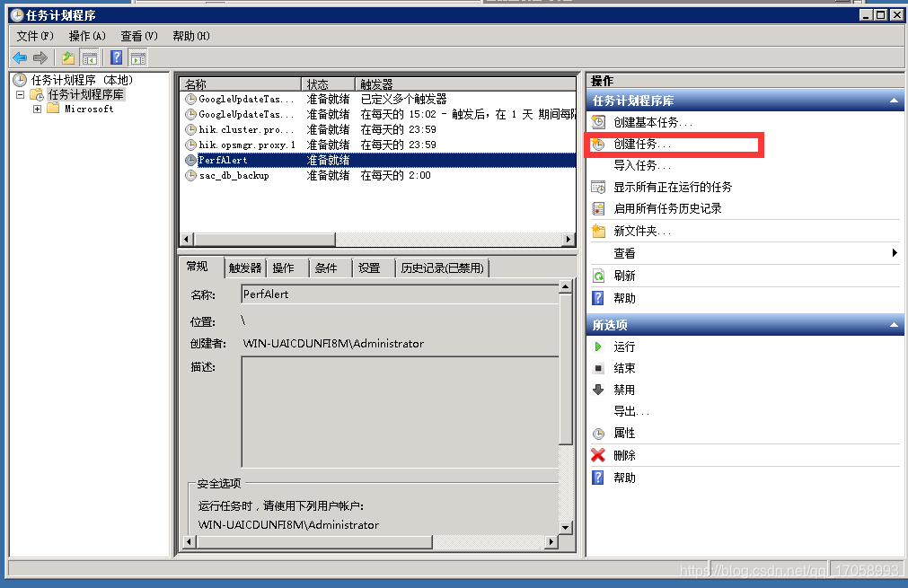Collapse the 所选项 section header arrow

click(895, 325)
